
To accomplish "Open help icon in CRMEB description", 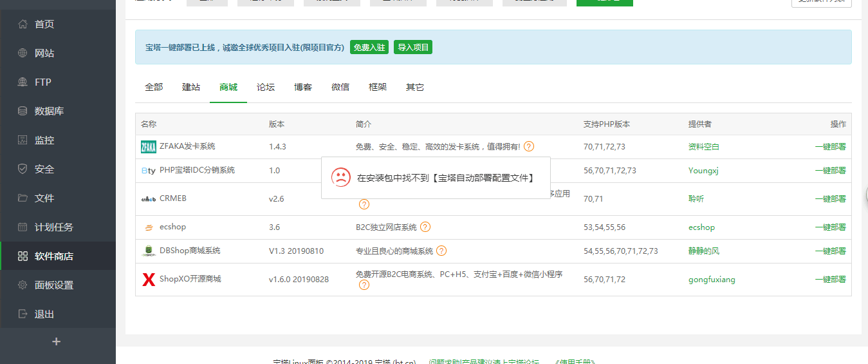I will (364, 205).
